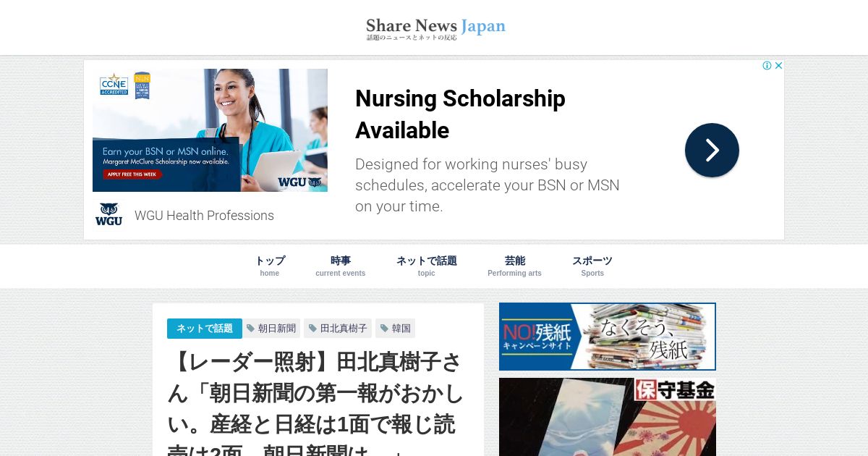Click the WGU owl logo
Image resolution: width=868 pixels, height=456 pixels.
(109, 214)
